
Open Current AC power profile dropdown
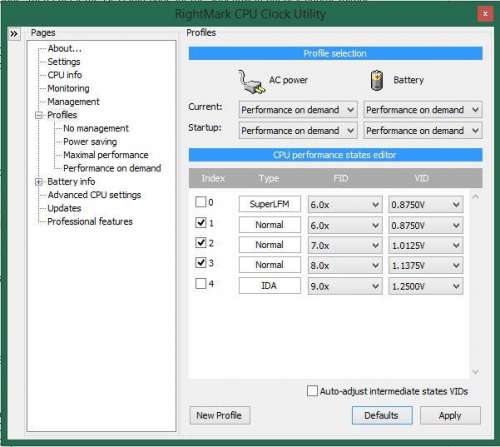tap(298, 110)
